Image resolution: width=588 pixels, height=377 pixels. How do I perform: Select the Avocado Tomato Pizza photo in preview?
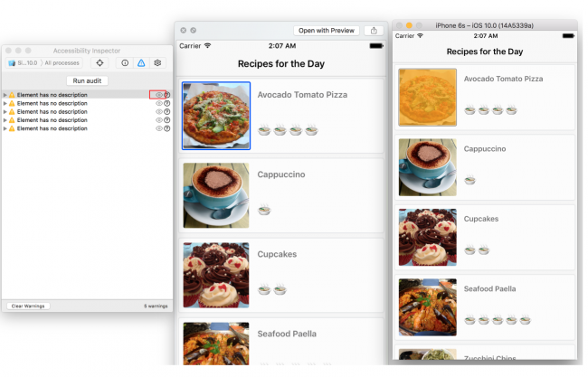[216, 116]
